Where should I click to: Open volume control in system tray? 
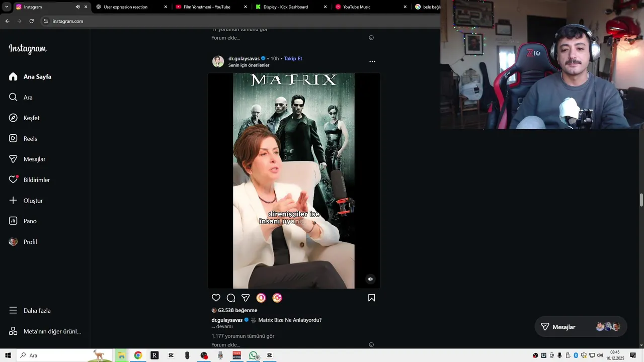[x=600, y=355]
